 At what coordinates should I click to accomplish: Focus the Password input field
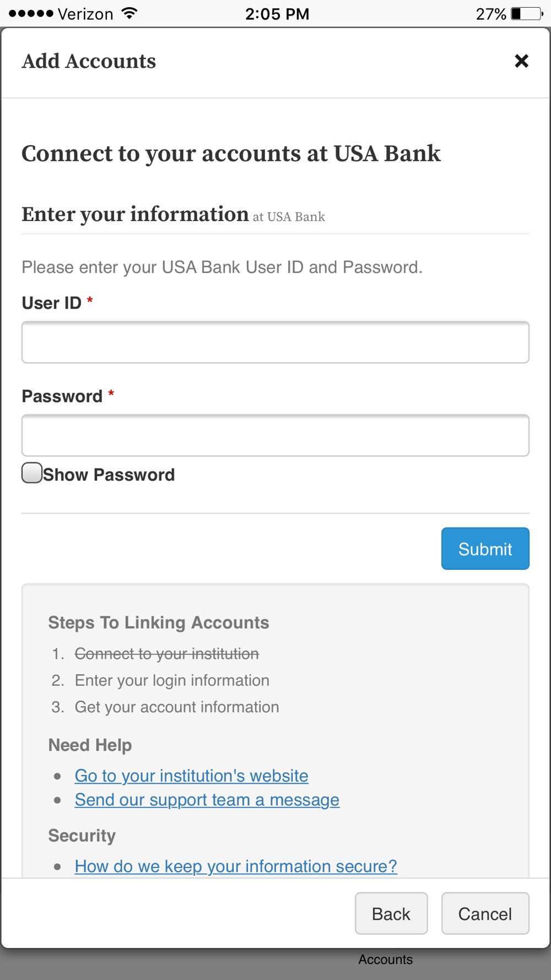pos(275,435)
